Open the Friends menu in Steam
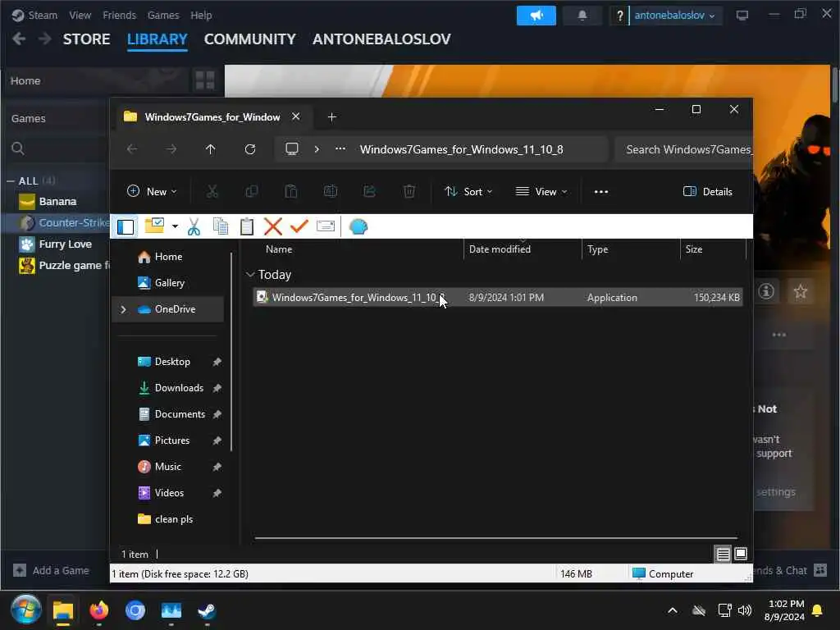840x630 pixels. [119, 15]
